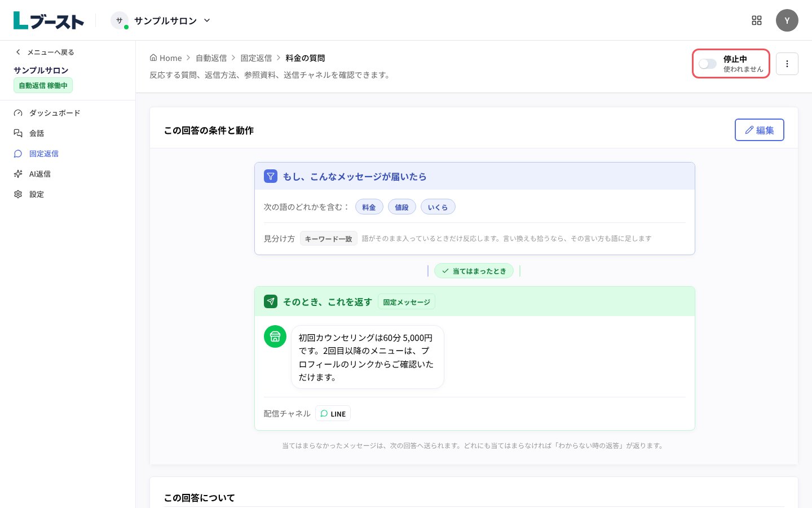
Task: Click the サ account avatar badge
Action: 119,20
